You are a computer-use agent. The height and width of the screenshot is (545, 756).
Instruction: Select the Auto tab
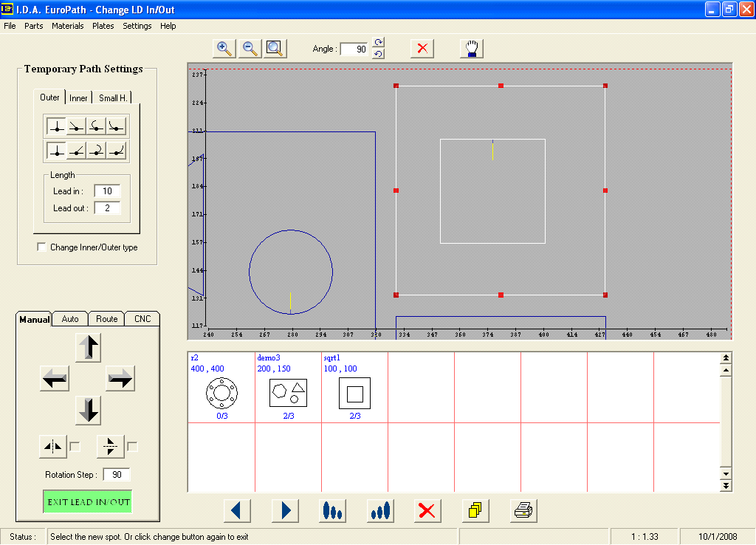click(70, 319)
